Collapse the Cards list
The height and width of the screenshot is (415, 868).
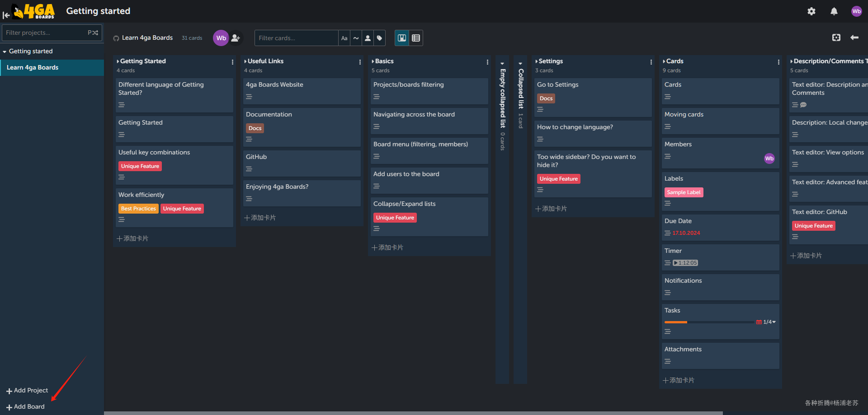(664, 61)
